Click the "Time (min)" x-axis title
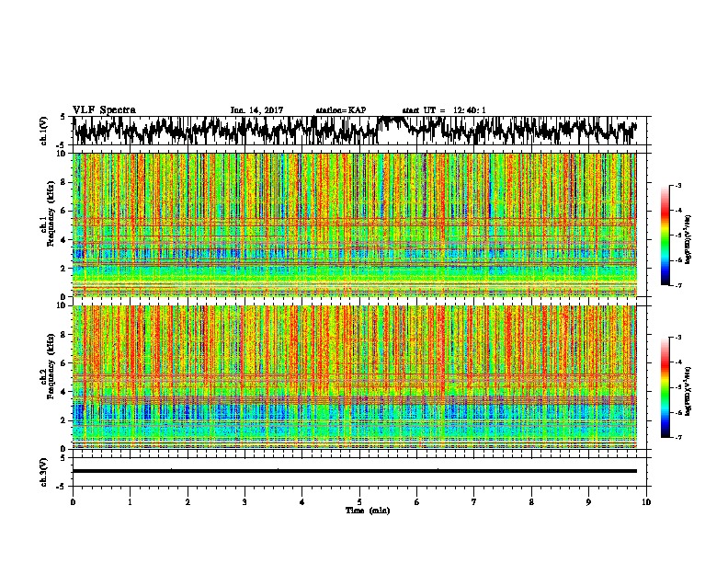 point(368,511)
